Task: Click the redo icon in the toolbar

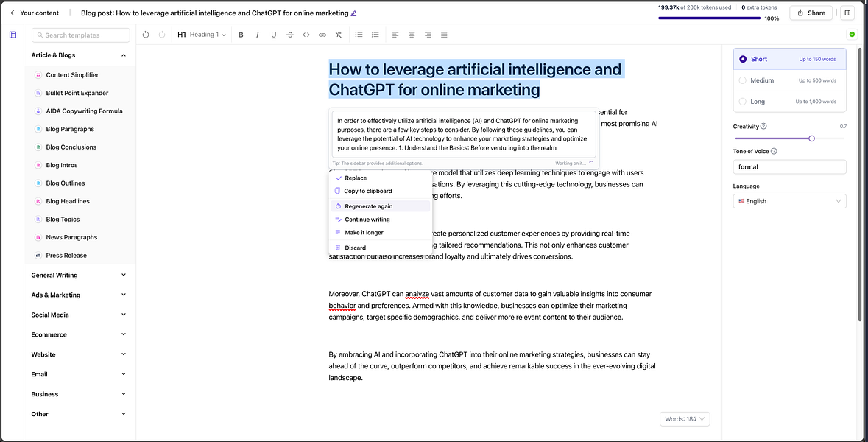Action: click(x=162, y=35)
